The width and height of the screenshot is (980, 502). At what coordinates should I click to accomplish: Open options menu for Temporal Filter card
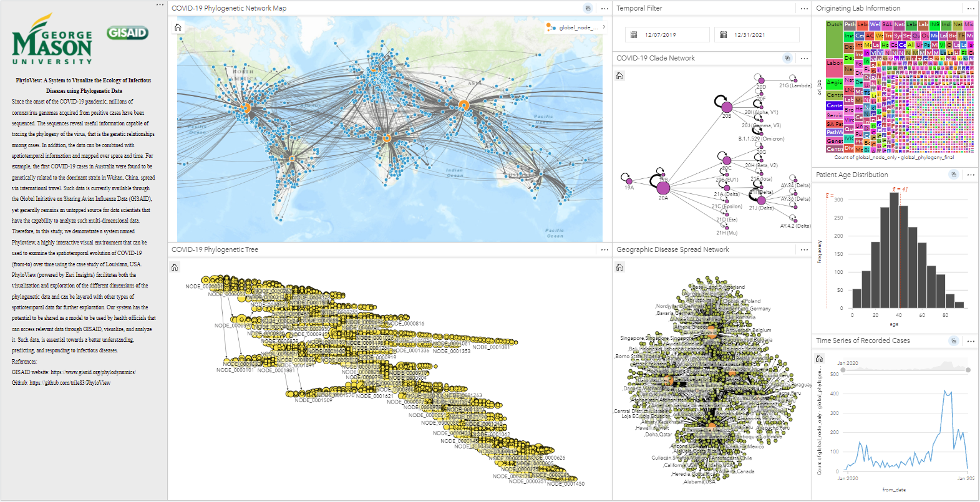[x=804, y=8]
